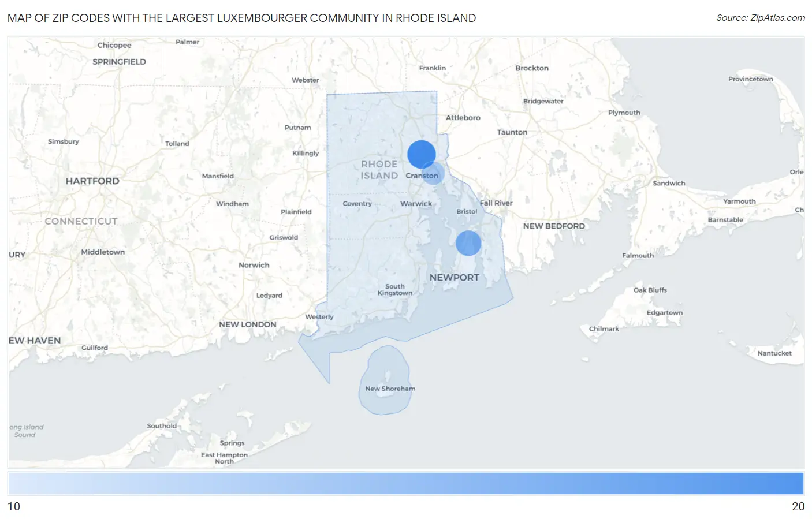Click the Bridgewater label
812x519 pixels.
pos(543,102)
